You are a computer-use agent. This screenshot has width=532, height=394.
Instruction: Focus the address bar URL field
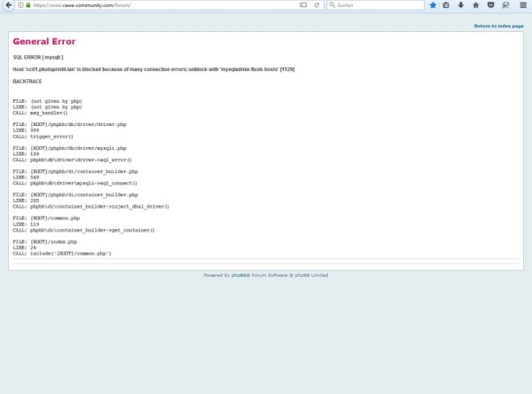[x=165, y=5]
